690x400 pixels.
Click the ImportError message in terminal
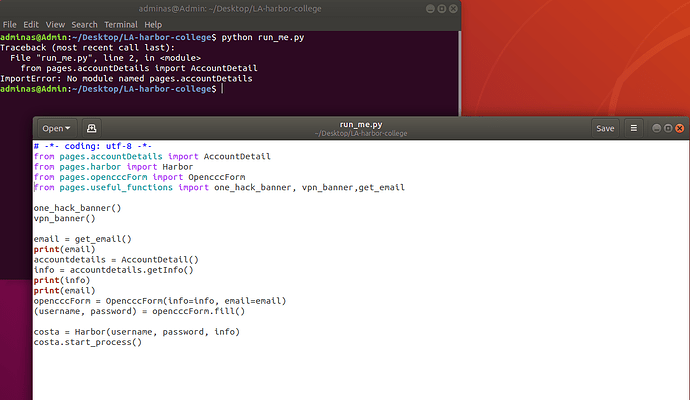tap(126, 79)
